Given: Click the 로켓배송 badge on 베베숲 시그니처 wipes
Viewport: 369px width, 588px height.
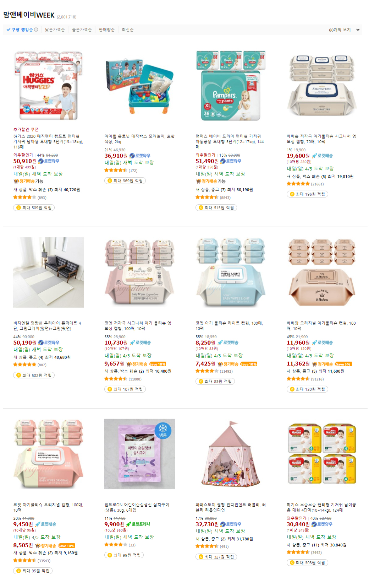Looking at the screenshot, I should tap(322, 156).
